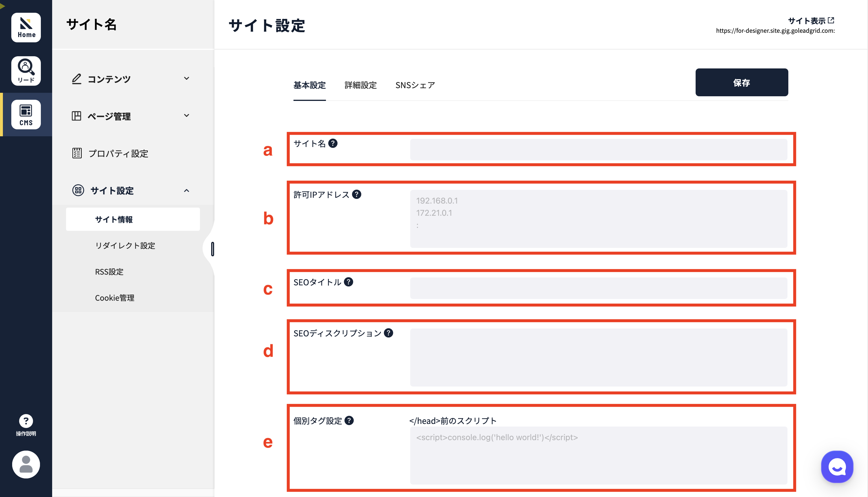Click the サイト名 heading in the sidebar
The height and width of the screenshot is (497, 868).
pyautogui.click(x=91, y=25)
